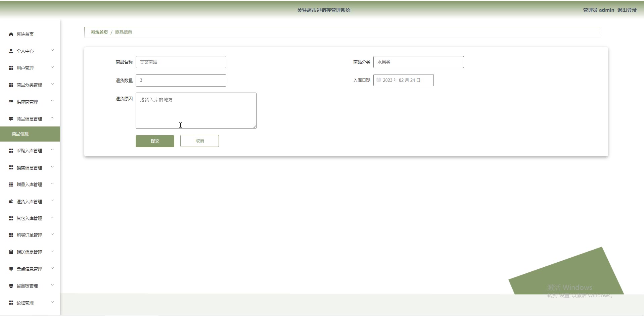
Task: Click the icon beside 盘点信息管理
Action: 11,269
